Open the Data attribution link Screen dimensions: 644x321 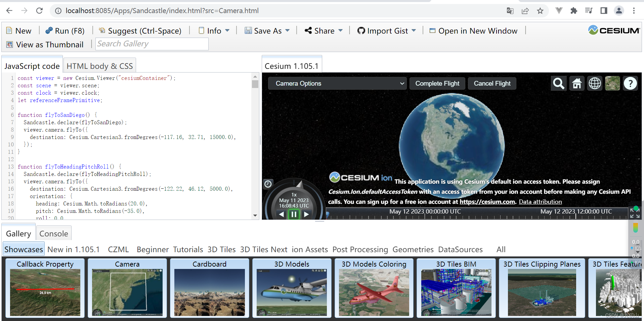click(540, 202)
